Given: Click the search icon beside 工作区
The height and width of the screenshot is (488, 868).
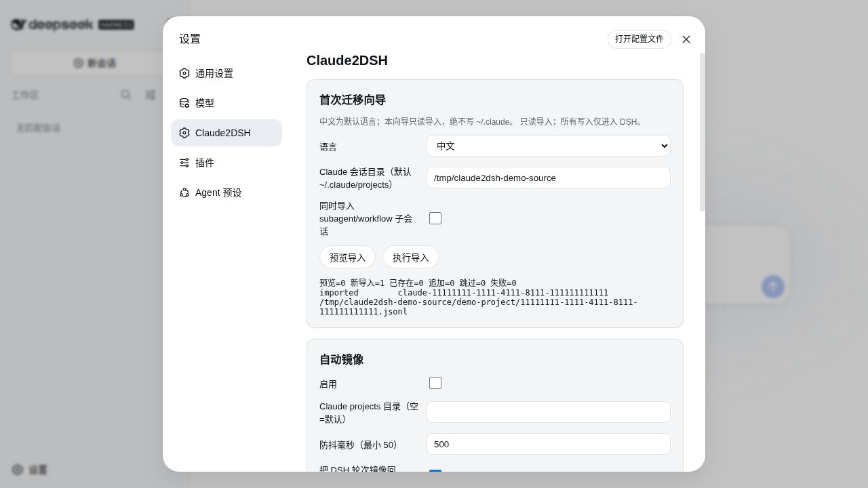Looking at the screenshot, I should click(x=125, y=95).
